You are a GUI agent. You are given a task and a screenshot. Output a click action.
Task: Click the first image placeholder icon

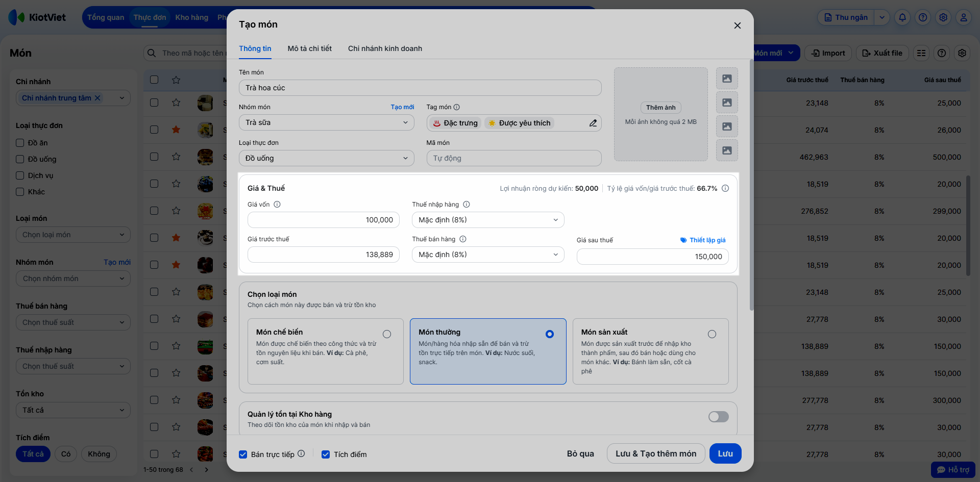pos(727,79)
